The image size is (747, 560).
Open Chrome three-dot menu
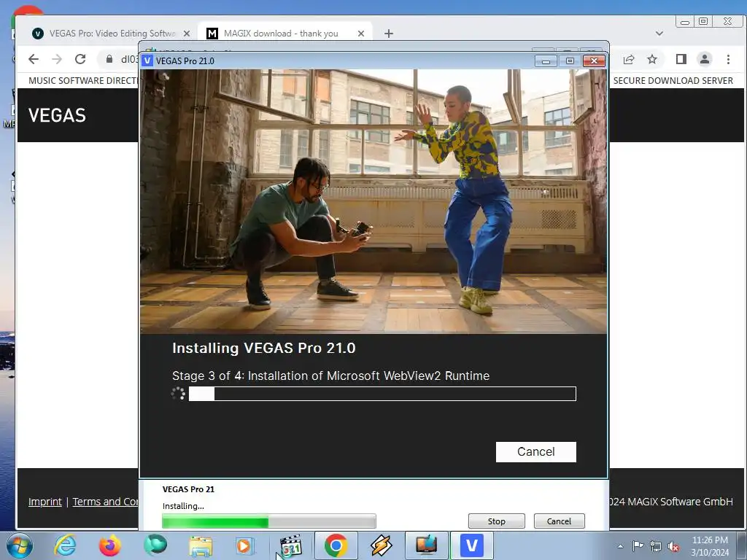pos(728,59)
